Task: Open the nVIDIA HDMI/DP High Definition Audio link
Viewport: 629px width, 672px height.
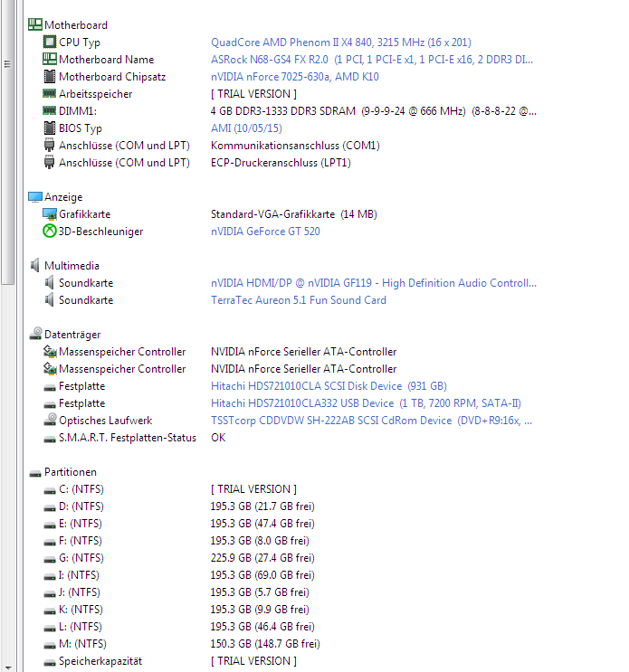Action: 374,283
